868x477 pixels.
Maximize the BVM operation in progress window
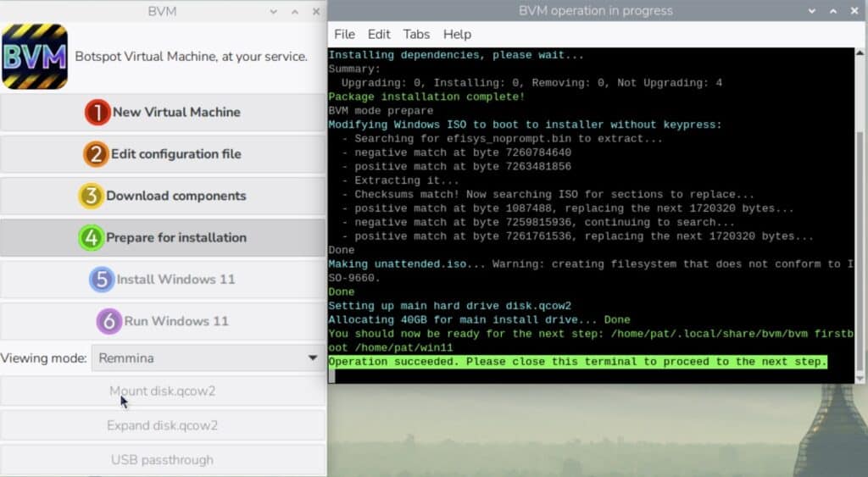[x=835, y=11]
